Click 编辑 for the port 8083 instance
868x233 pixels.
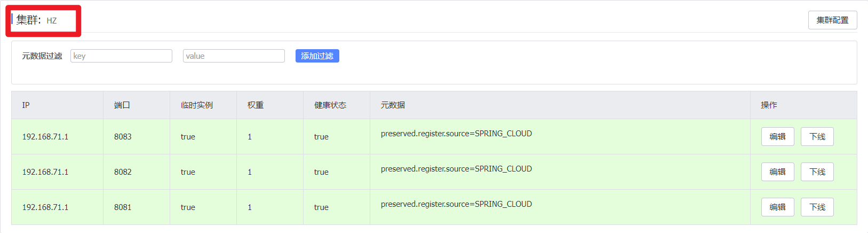coord(777,137)
